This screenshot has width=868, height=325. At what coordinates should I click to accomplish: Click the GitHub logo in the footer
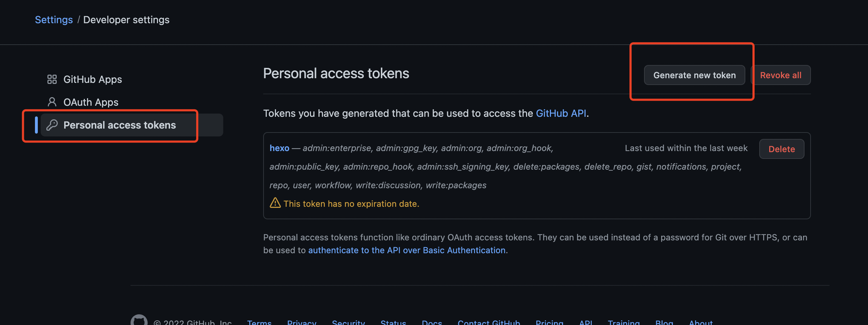pos(139,320)
